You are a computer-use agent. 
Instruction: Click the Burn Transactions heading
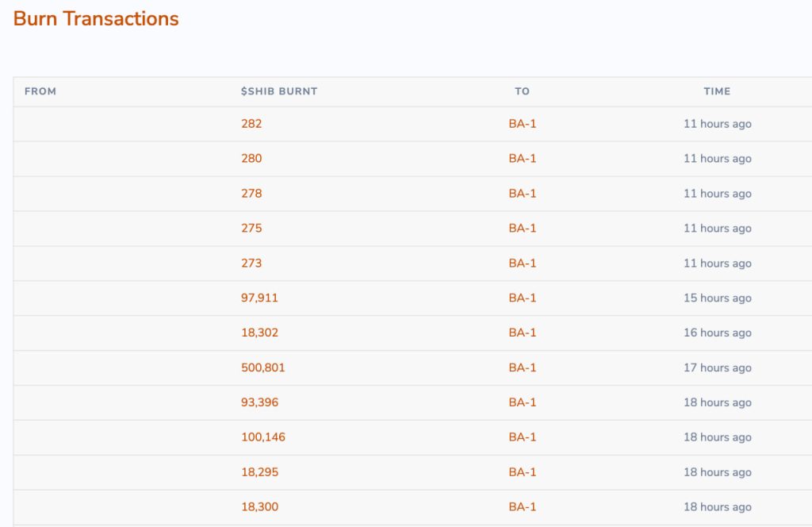(x=96, y=19)
